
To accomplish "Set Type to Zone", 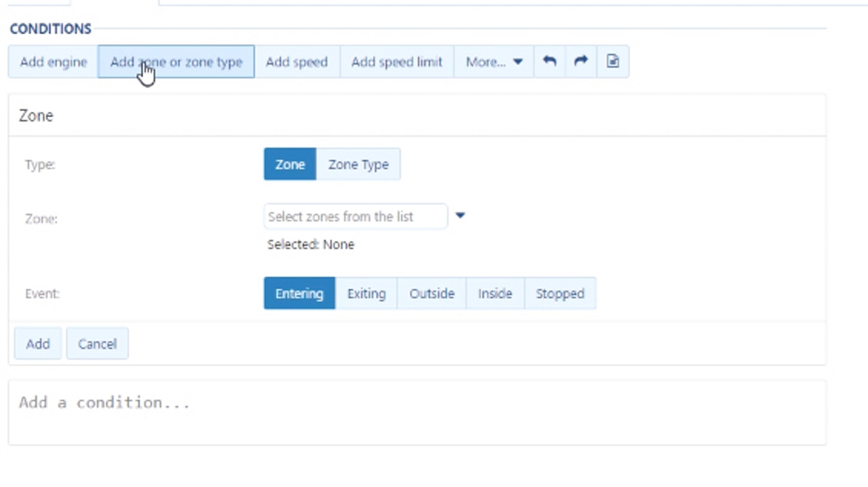I will tap(290, 165).
